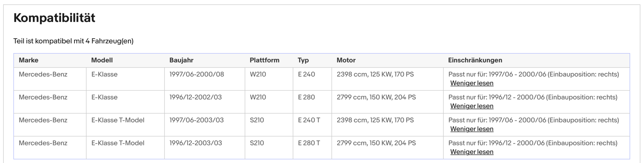The image size is (644, 163).
Task: Click 'E-Klasse' in the E 240 row
Action: 104,74
